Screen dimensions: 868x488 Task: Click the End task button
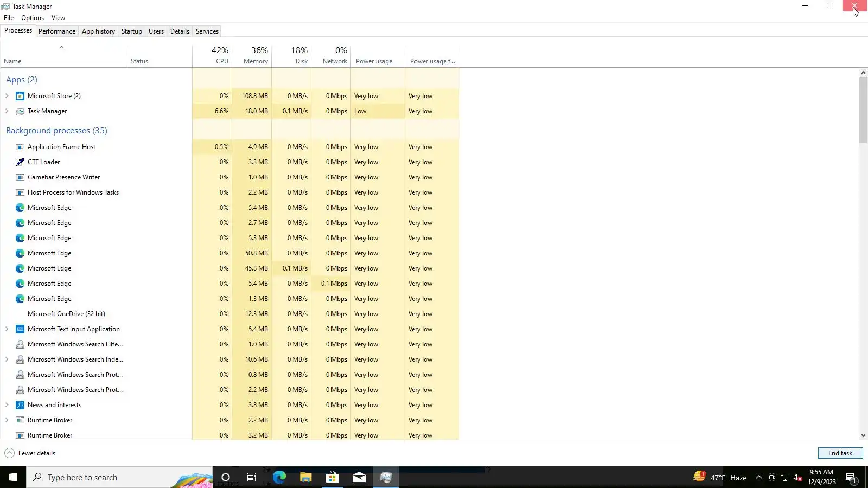pyautogui.click(x=840, y=453)
